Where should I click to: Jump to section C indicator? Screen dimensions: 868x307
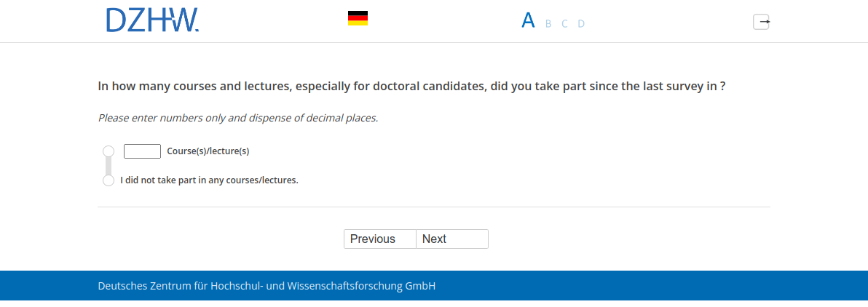564,24
